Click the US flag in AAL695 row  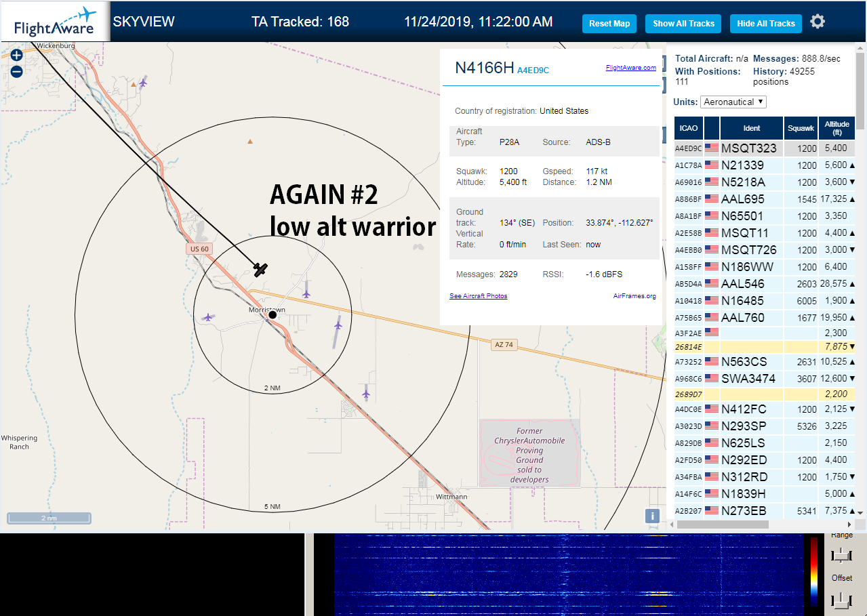click(x=712, y=199)
